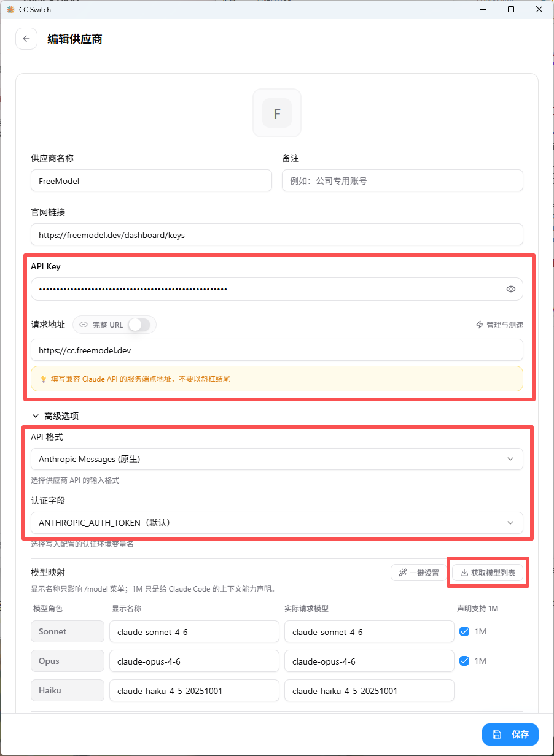Click the Haiku model role label
The height and width of the screenshot is (756, 554).
68,690
